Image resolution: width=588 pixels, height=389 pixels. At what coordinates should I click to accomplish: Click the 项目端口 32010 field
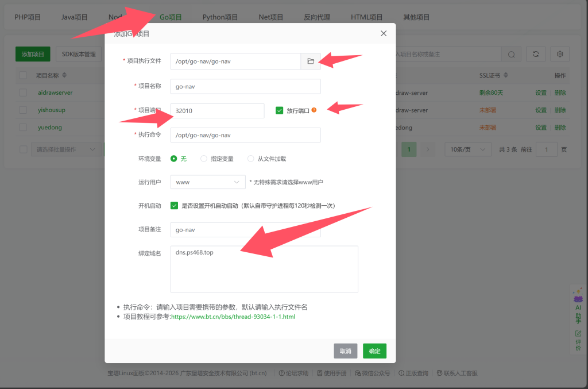point(218,111)
